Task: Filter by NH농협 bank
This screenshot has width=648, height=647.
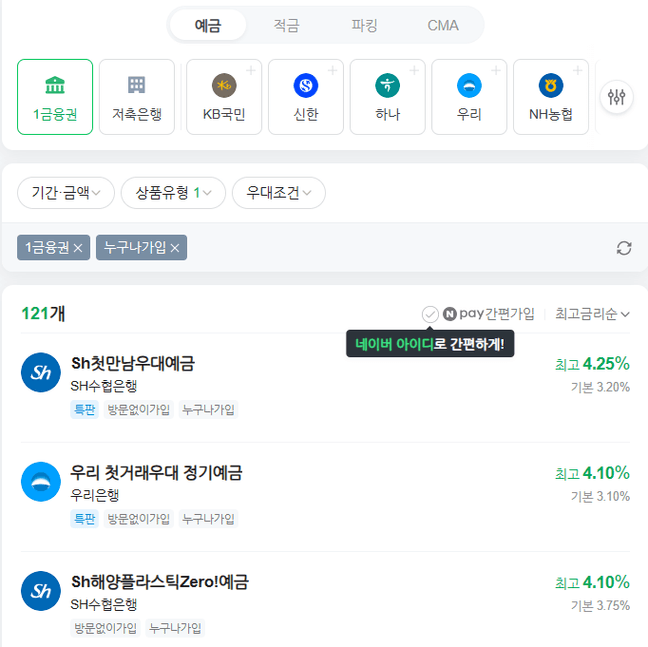Action: coord(551,97)
